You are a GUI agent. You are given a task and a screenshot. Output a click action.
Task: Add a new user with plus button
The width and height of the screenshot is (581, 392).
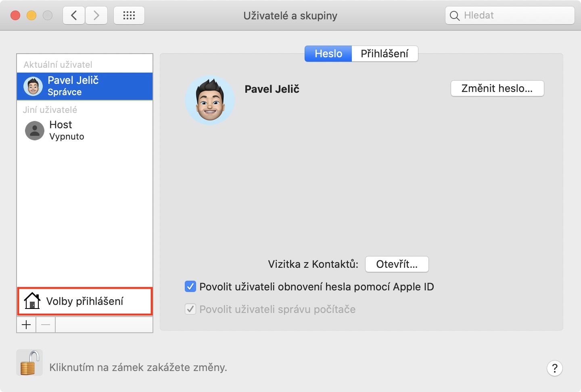pyautogui.click(x=26, y=325)
